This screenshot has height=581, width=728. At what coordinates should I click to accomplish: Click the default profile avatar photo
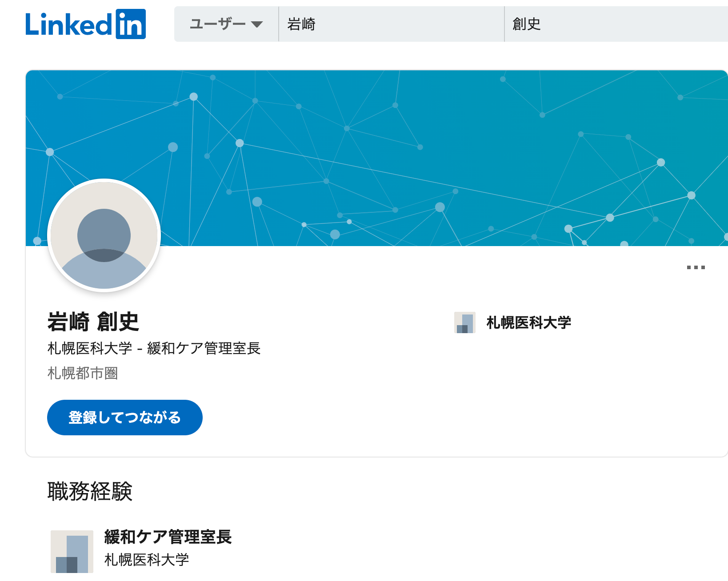tap(104, 235)
